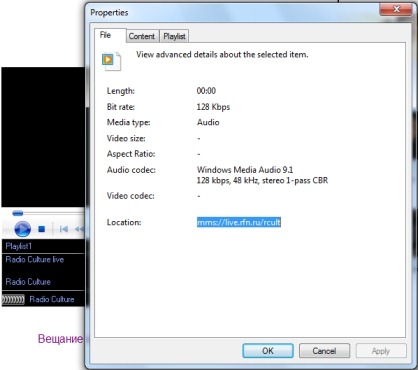Click the mms://live.rfn.ru/rcult location field
418x370 pixels.
(x=239, y=222)
